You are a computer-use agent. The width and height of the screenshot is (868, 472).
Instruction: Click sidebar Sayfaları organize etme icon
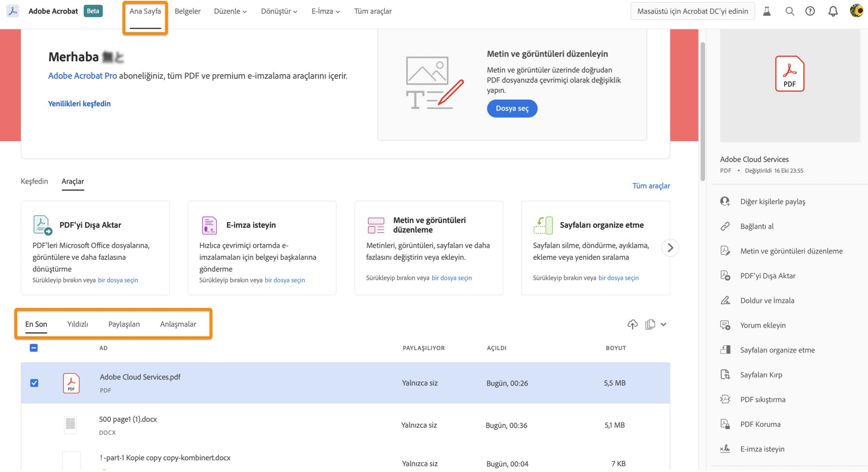[725, 350]
